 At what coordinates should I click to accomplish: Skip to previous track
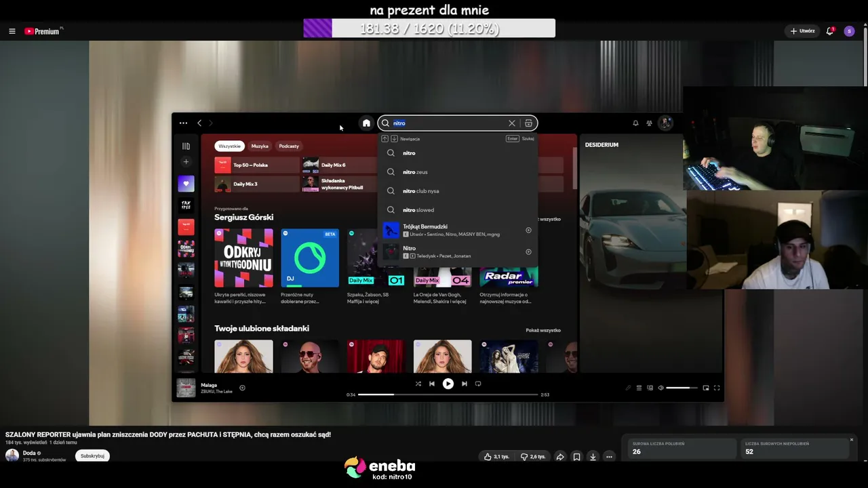pos(432,384)
